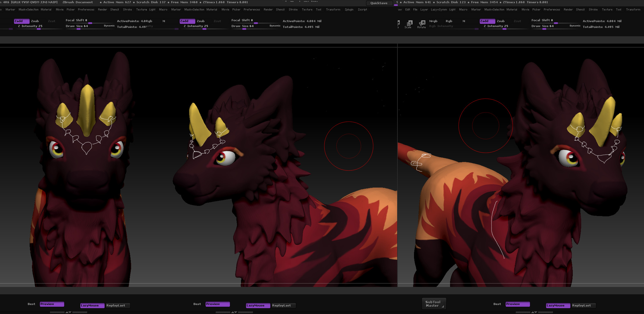Toggle Zadd in the panel with Zplugin menu

click(x=187, y=21)
